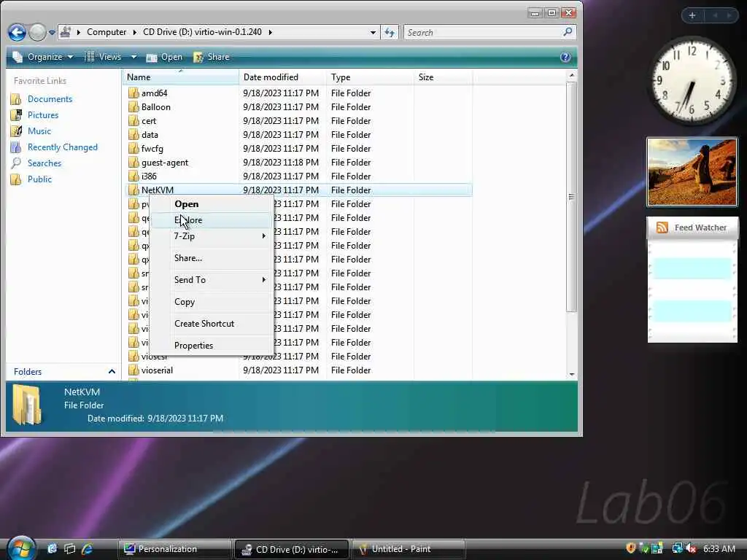Click the Feed Watcher RSS icon
Screen dimensions: 747x560
662,227
